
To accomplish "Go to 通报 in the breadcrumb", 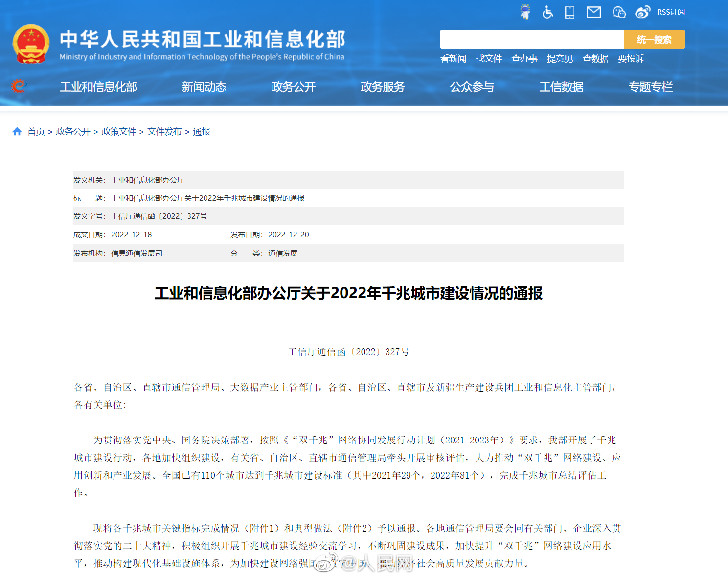I will [x=202, y=131].
